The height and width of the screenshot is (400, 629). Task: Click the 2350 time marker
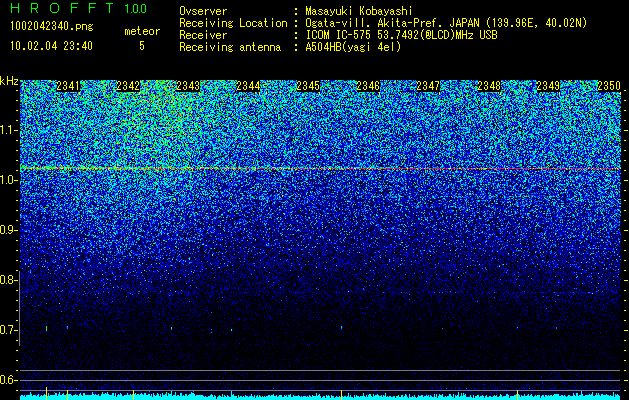[609, 86]
